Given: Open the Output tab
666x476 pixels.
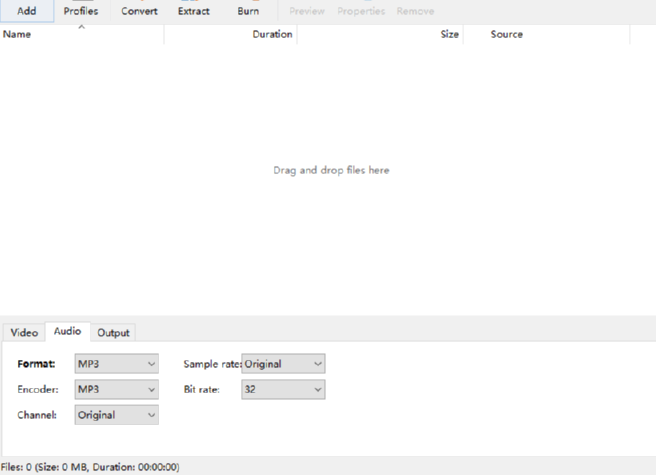Looking at the screenshot, I should [x=113, y=332].
